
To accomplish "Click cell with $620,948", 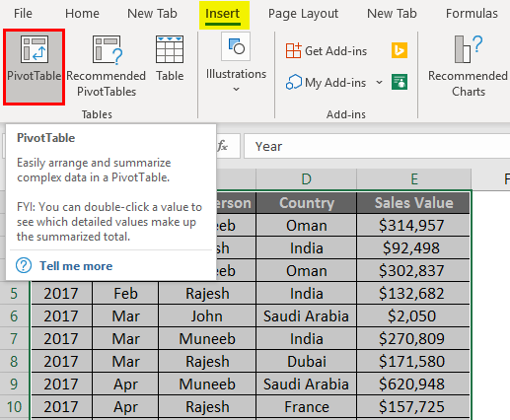I will point(413,384).
